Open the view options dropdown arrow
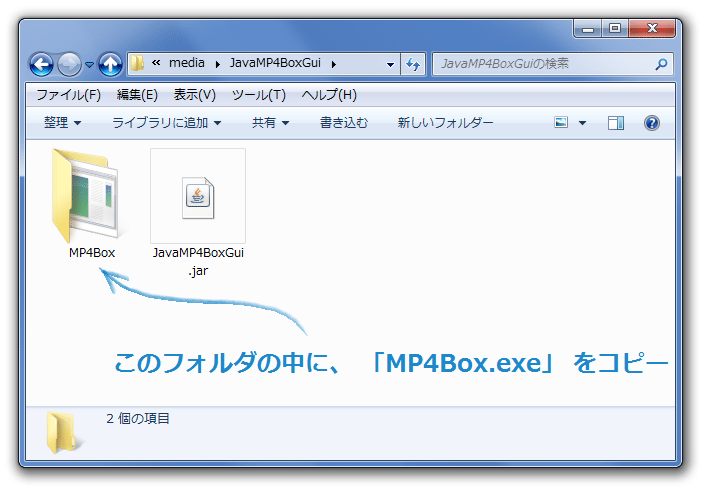The image size is (703, 490). click(x=582, y=123)
